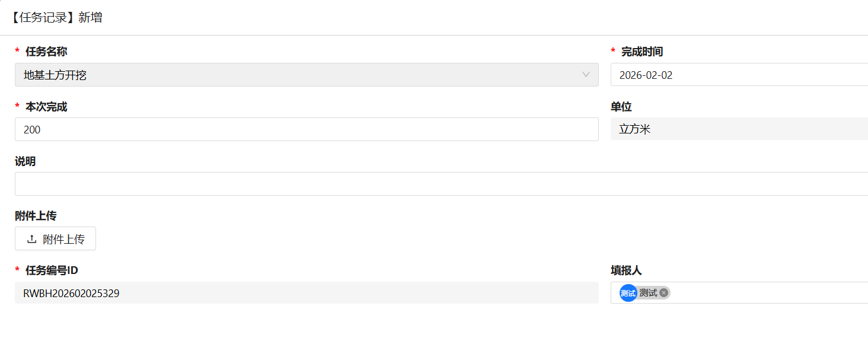Click the 本次完成 field label
This screenshot has height=357, width=868.
46,107
